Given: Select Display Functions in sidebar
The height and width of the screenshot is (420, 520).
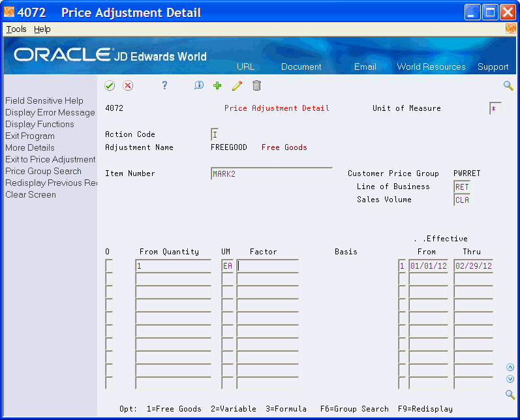Looking at the screenshot, I should click(x=39, y=124).
